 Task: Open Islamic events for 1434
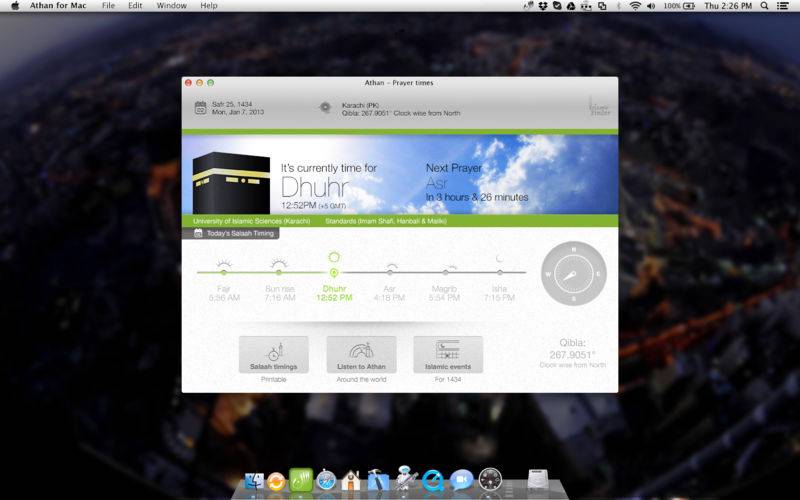[448, 355]
